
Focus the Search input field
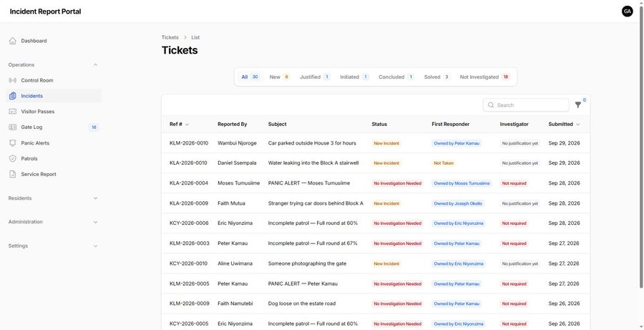[526, 105]
